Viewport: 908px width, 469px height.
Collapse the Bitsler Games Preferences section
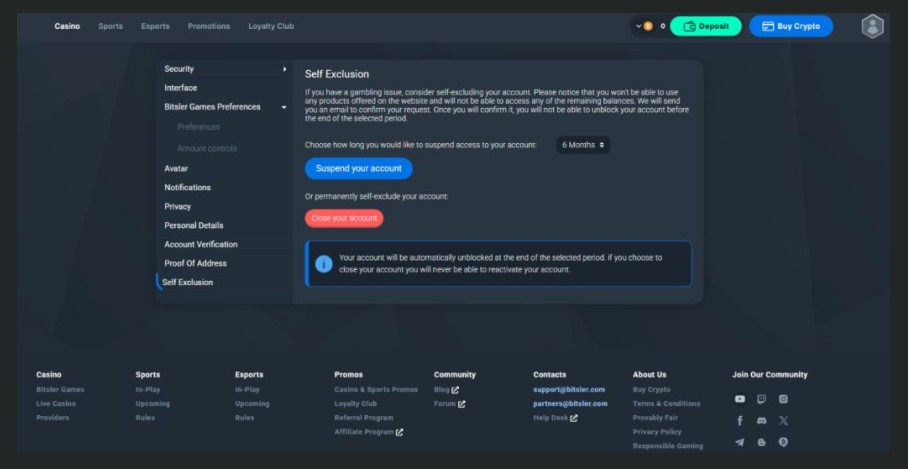(284, 107)
